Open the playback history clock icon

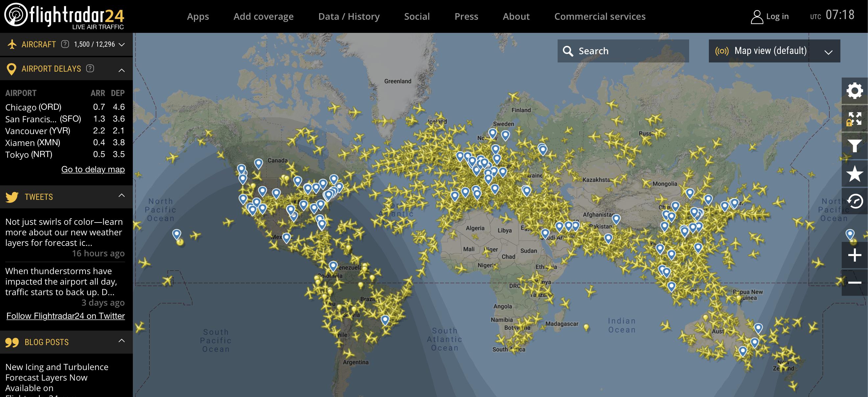[x=854, y=201]
